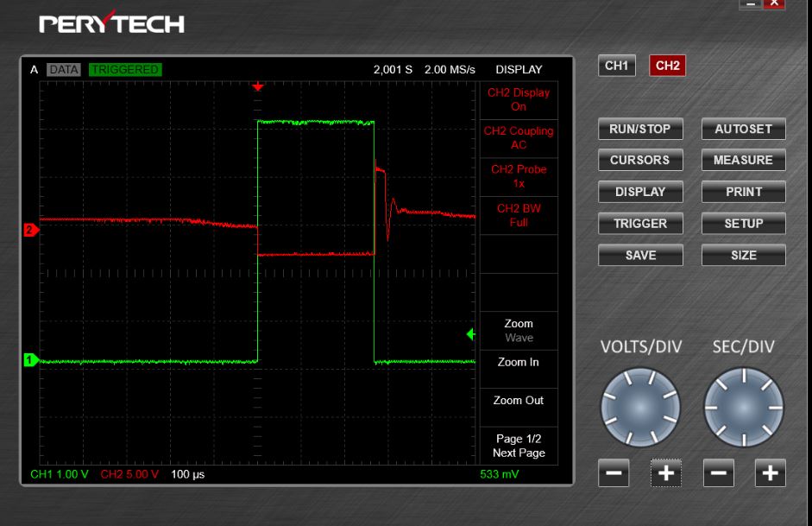Increase seconds per division with plus
The width and height of the screenshot is (812, 526).
(x=770, y=472)
